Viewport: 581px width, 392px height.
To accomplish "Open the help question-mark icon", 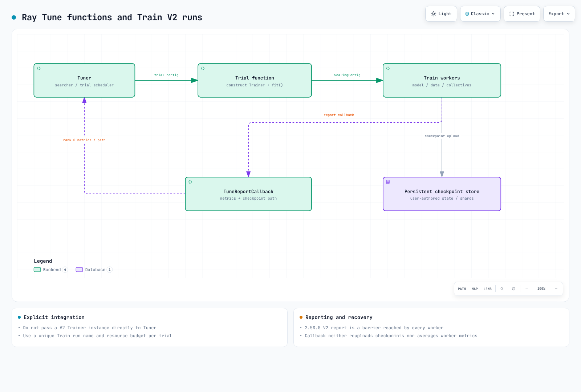I will [513, 289].
